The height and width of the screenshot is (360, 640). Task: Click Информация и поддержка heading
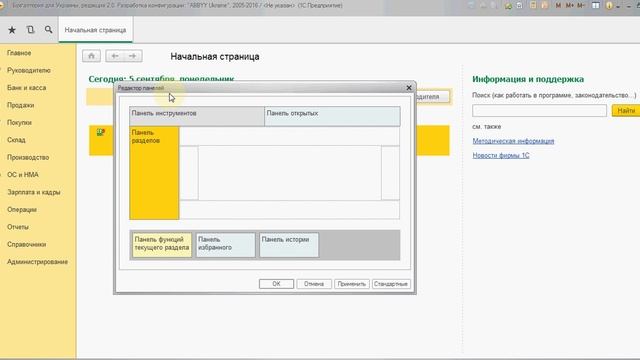tap(528, 79)
